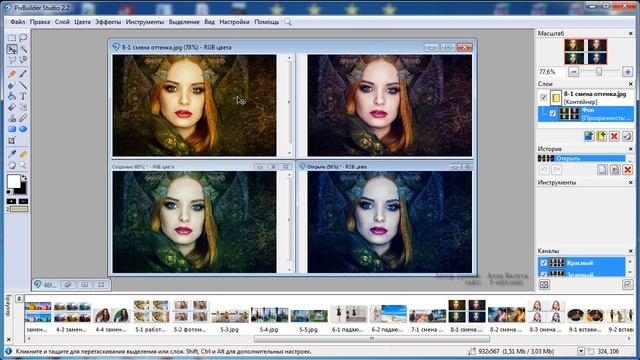Open the Инструменты menu
Viewport: 640px width, 360px height.
tap(145, 22)
